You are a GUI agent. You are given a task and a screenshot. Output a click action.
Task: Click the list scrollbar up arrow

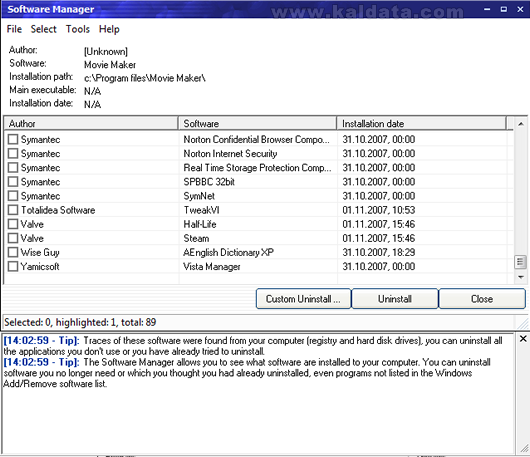(521, 124)
